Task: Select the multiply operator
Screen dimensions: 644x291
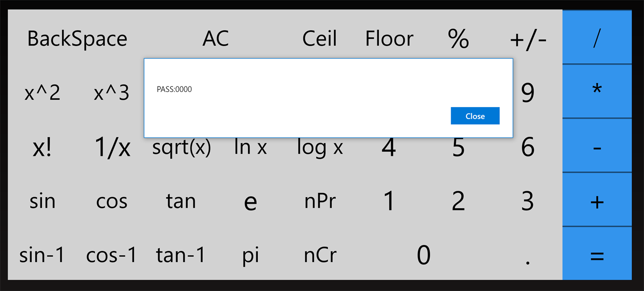Action: coord(597,91)
